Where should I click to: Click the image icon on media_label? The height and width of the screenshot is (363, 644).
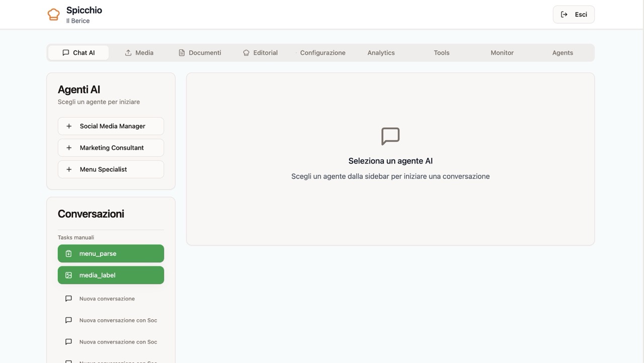[68, 276]
